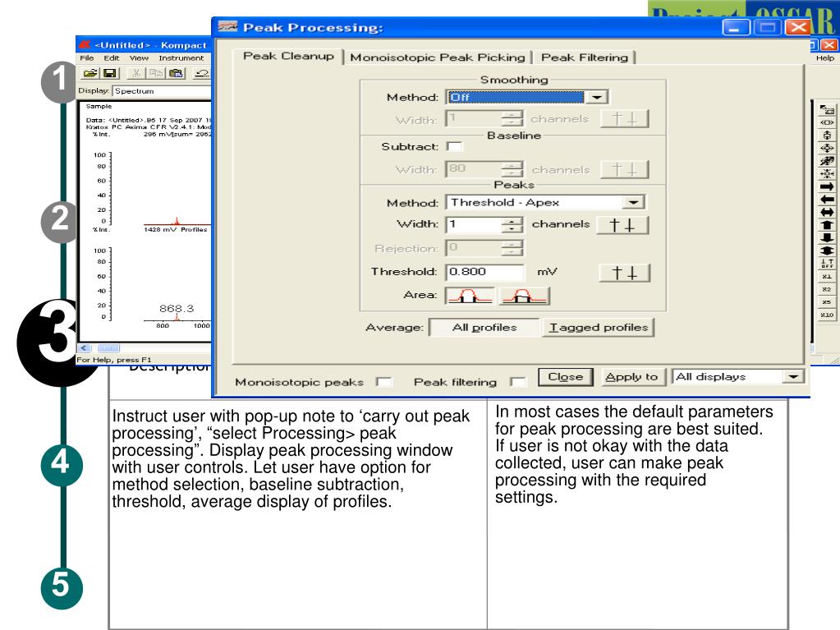Viewport: 840px width, 630px height.
Task: Click double-headed vertical arrow icon
Action: 827,251
